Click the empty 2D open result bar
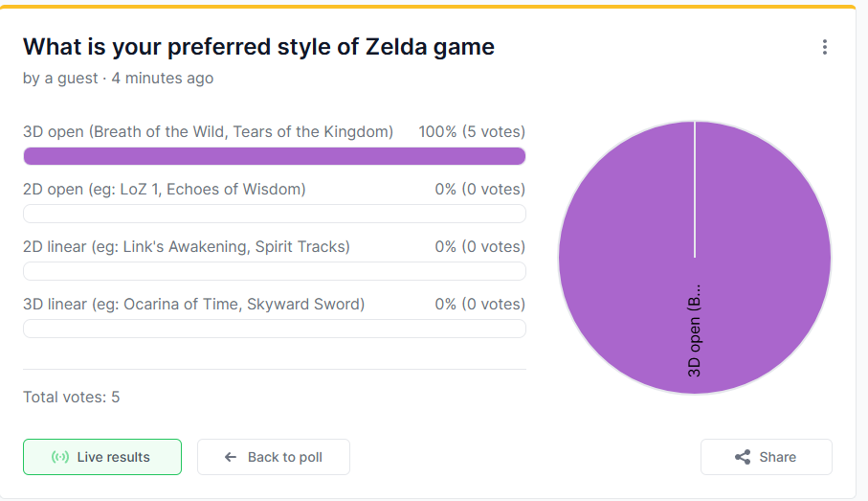The image size is (868, 501). pyautogui.click(x=275, y=214)
